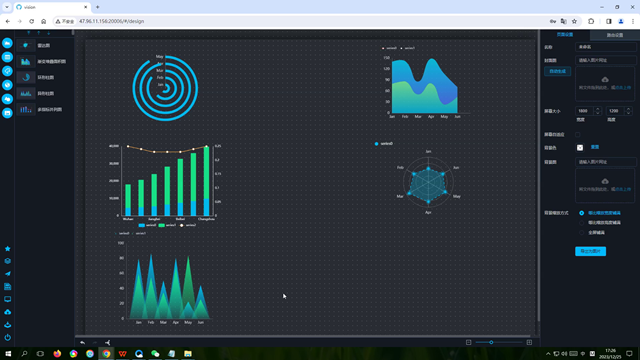This screenshot has width=642, height=361.
Task: Click the star favorites icon in left rail
Action: coord(7,248)
